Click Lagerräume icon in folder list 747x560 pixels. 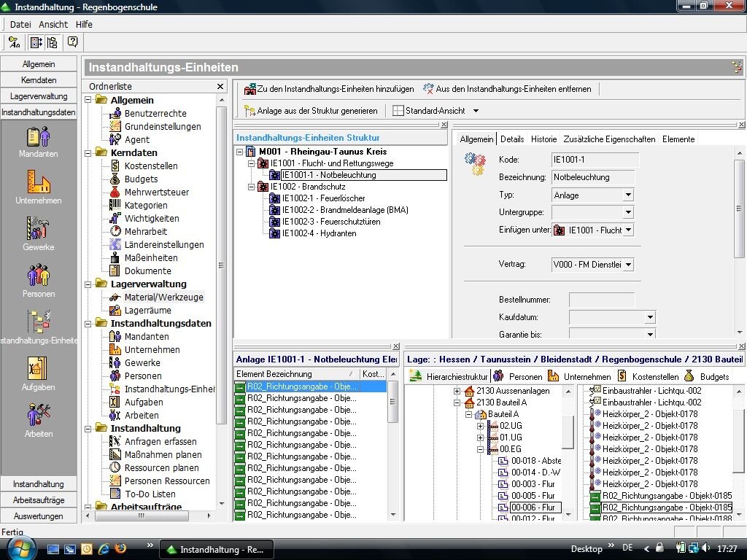click(x=115, y=310)
